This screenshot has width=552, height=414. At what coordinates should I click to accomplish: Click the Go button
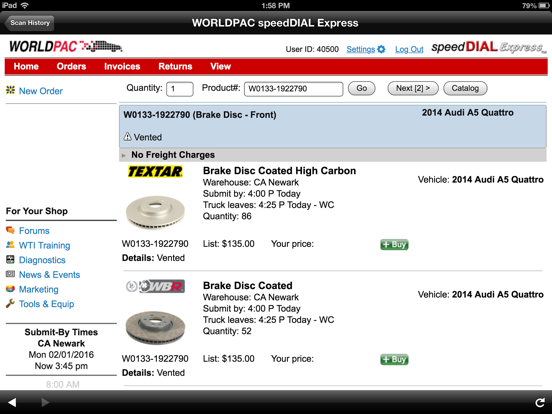(x=362, y=88)
